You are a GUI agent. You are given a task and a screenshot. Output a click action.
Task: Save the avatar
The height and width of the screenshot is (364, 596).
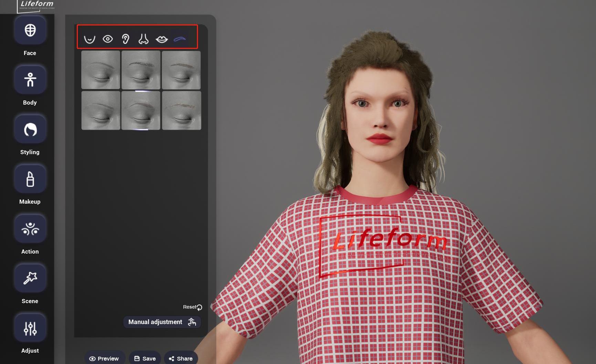point(145,358)
